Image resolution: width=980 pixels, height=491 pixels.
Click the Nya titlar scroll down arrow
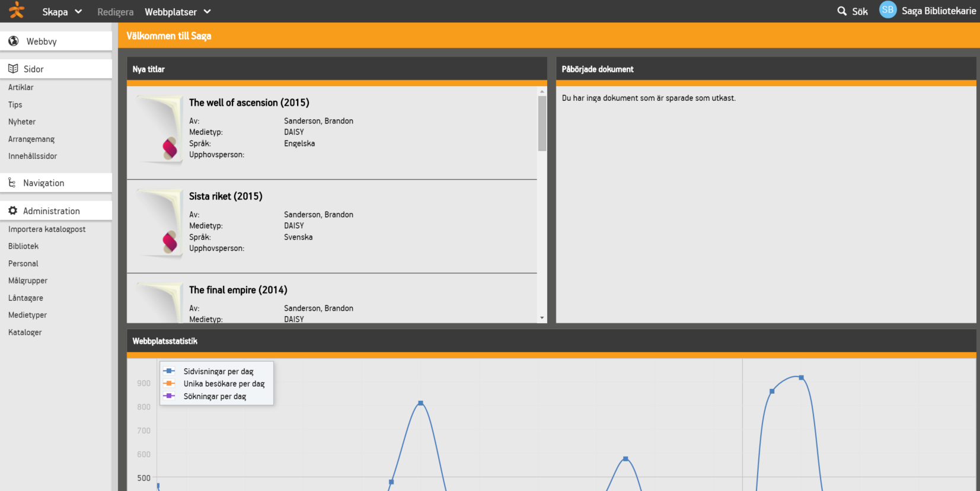click(x=542, y=318)
